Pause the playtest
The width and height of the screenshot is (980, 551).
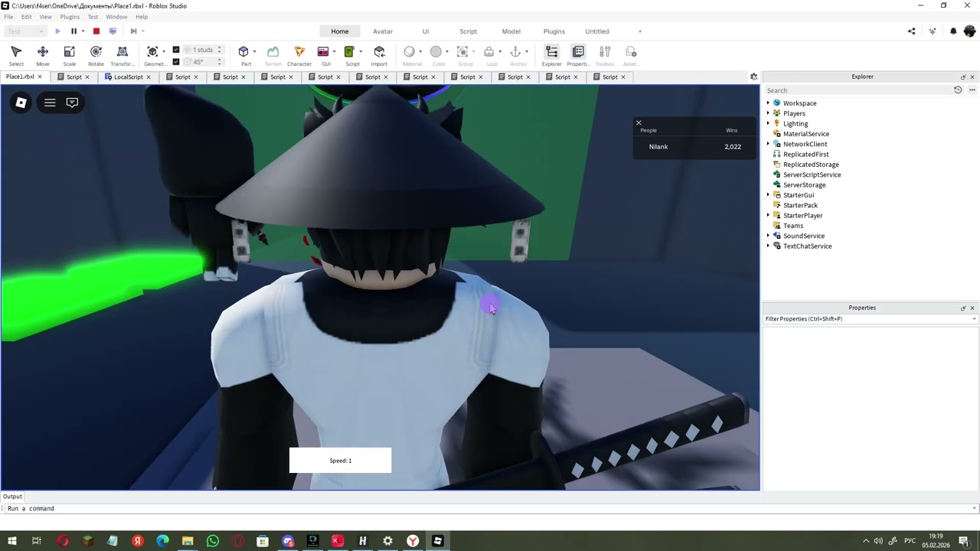click(73, 31)
